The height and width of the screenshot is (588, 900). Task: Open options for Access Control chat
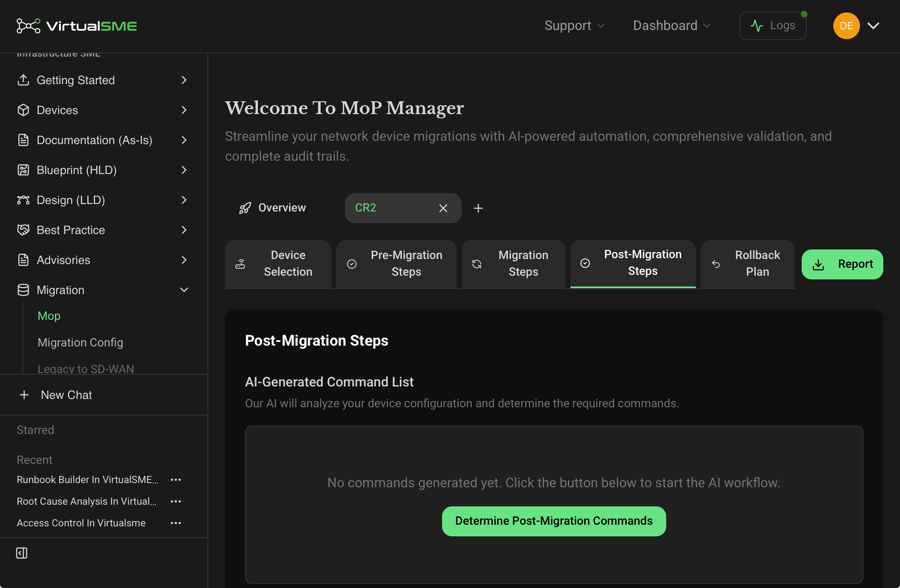tap(176, 523)
